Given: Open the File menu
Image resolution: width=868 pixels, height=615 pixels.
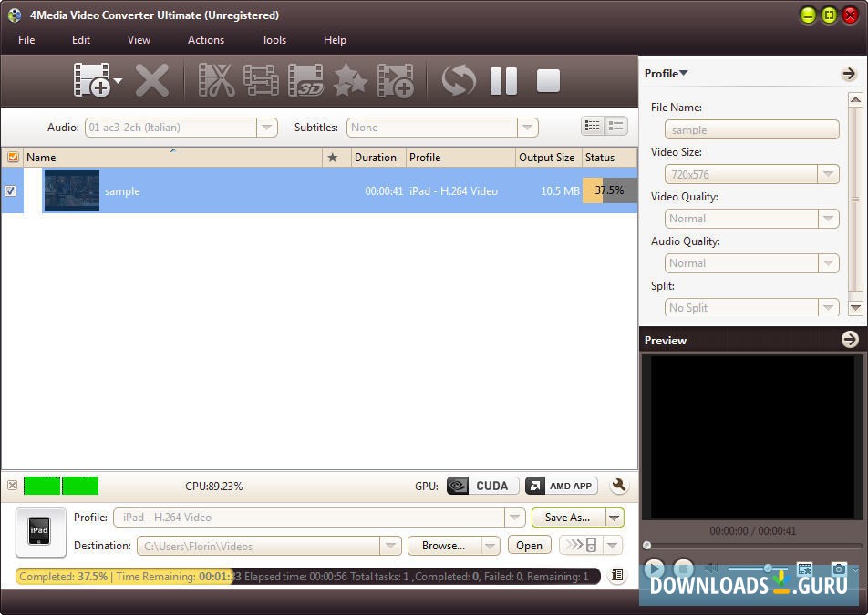Looking at the screenshot, I should click(x=26, y=40).
